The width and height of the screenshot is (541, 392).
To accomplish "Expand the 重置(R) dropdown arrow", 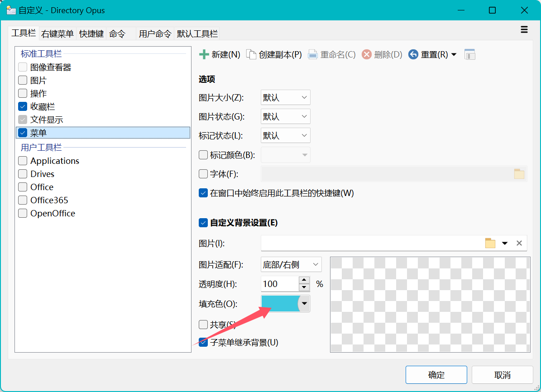I will (454, 54).
